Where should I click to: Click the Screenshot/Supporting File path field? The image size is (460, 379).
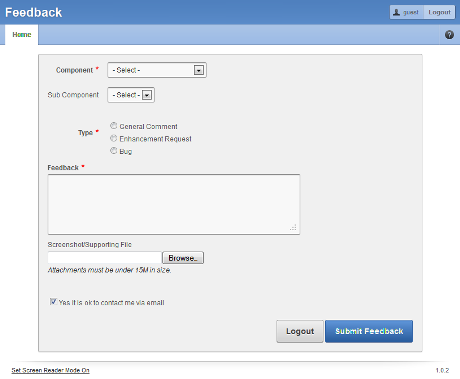[x=105, y=258]
